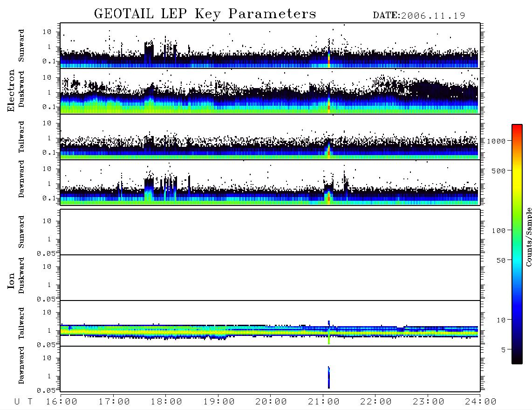Screen dimensions: 532x410
Task: Click the 17:00 time axis tick
Action: point(114,402)
